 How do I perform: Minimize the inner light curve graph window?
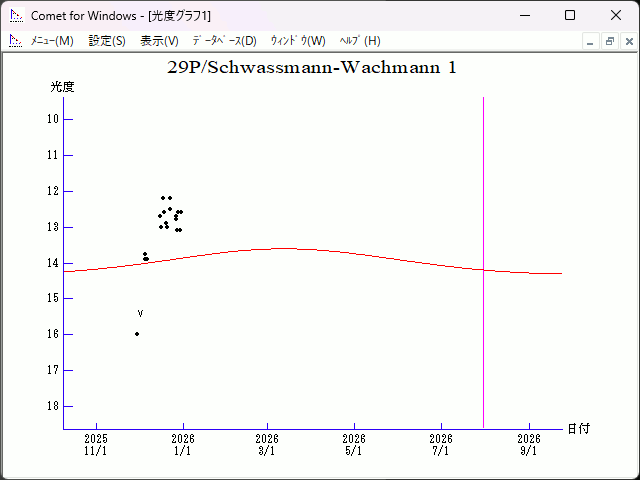pyautogui.click(x=591, y=42)
